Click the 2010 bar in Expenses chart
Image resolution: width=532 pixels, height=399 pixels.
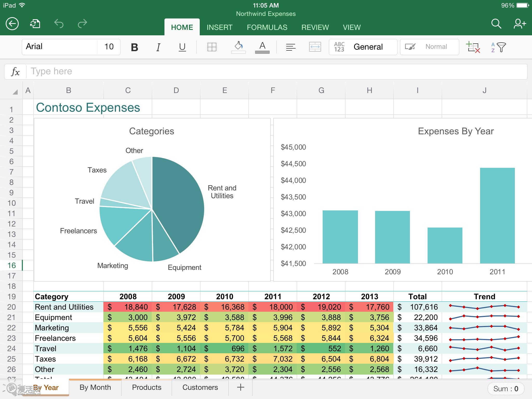[x=445, y=245]
